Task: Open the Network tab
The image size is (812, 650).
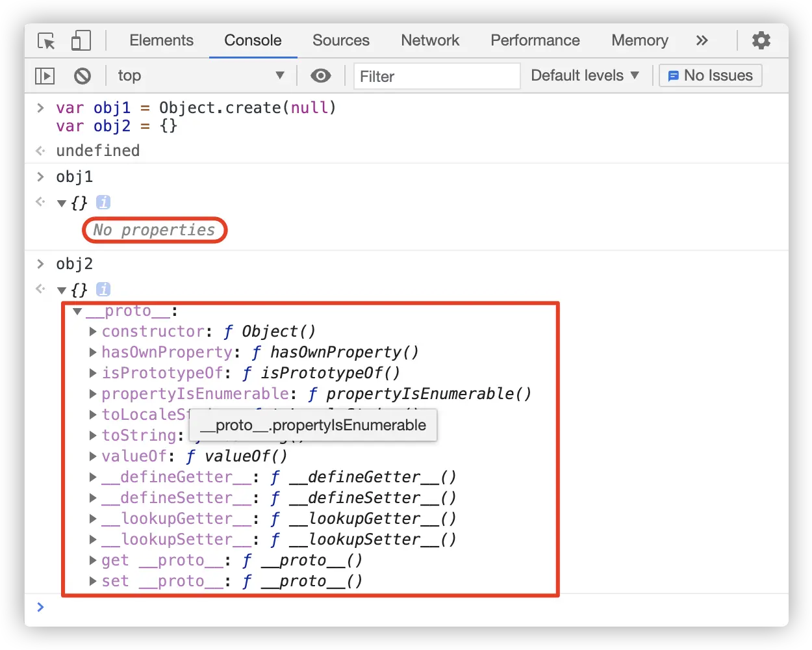Action: [430, 40]
